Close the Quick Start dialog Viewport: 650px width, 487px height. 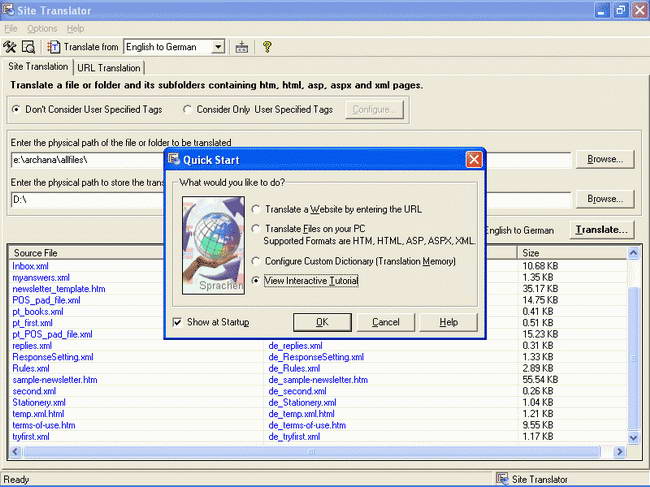[x=474, y=160]
